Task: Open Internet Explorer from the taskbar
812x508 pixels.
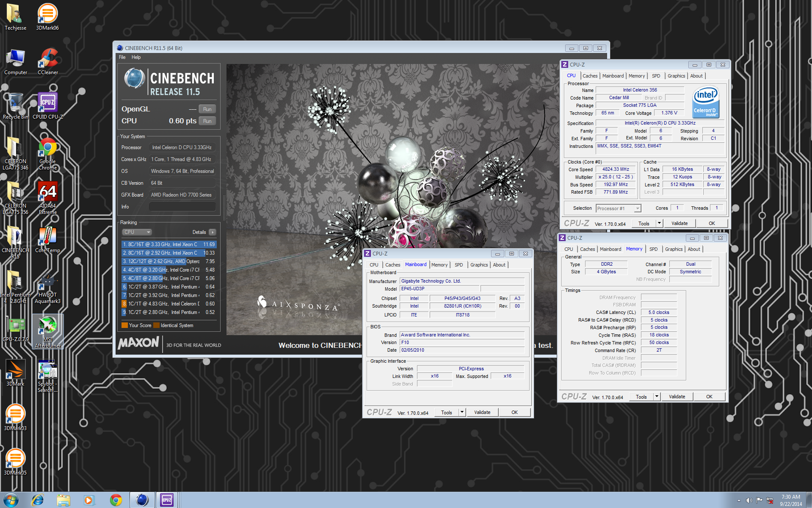Action: (38, 500)
